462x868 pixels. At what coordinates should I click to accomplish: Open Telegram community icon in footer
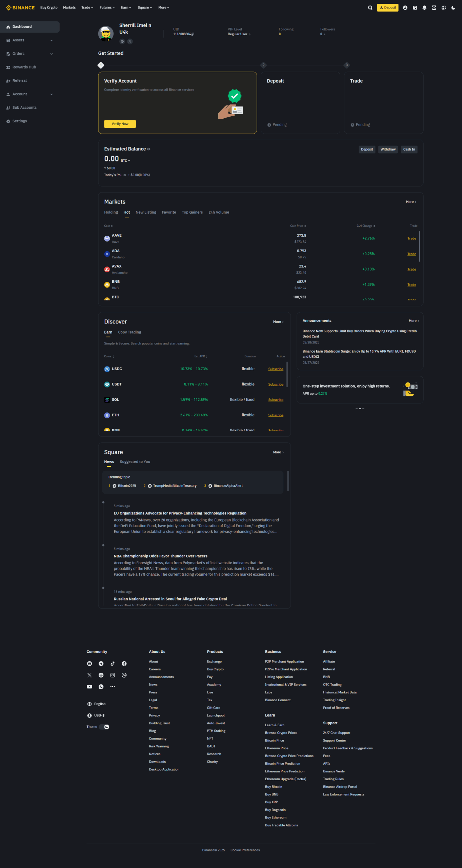[x=101, y=664]
